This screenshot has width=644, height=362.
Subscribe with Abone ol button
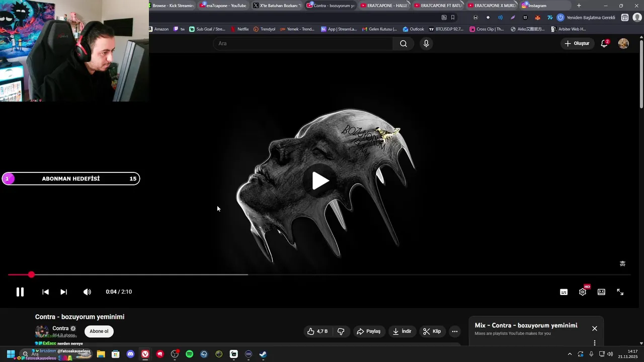pos(99,331)
